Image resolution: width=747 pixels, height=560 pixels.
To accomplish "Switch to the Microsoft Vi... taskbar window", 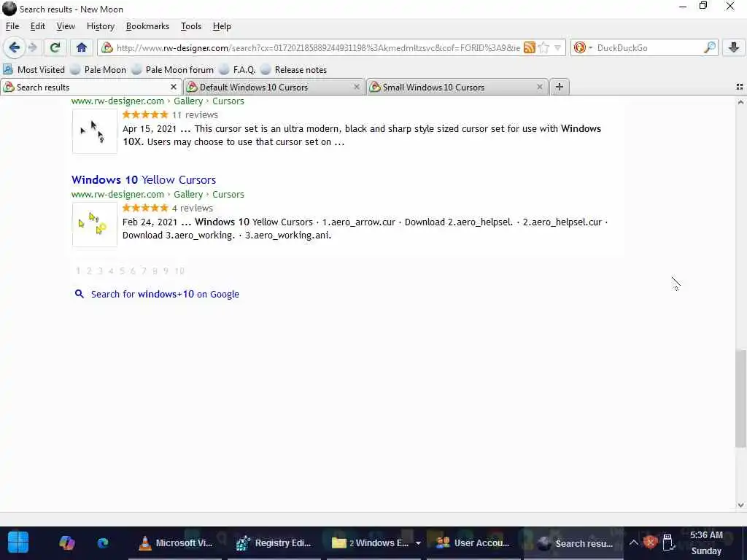I will [175, 542].
